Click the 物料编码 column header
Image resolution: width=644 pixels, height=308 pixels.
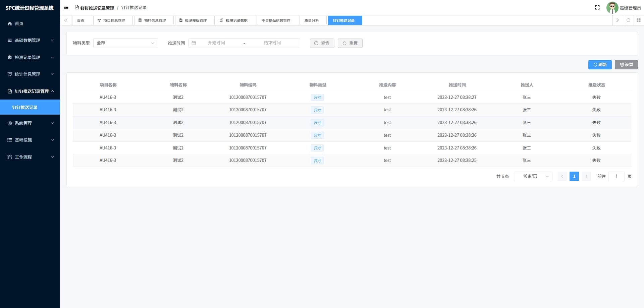(248, 85)
